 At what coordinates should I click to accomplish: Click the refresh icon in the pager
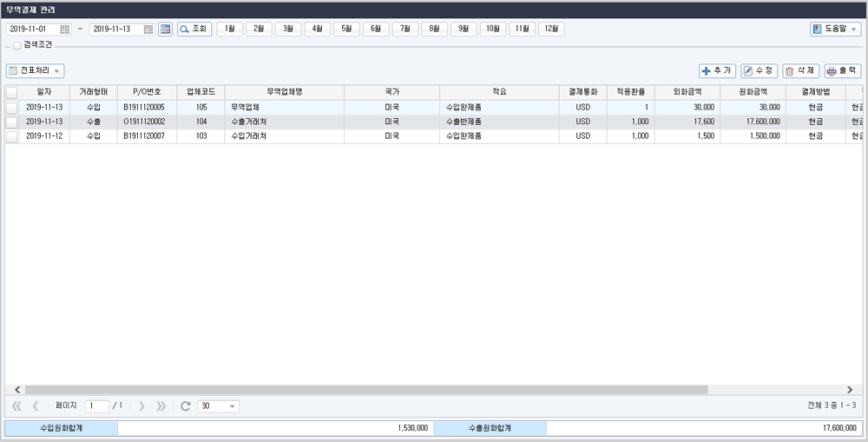pyautogui.click(x=186, y=406)
